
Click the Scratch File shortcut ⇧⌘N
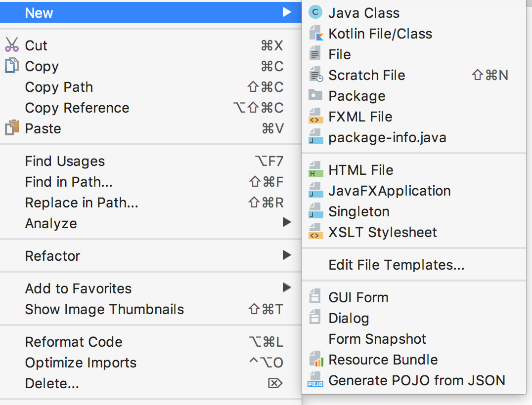tap(490, 75)
